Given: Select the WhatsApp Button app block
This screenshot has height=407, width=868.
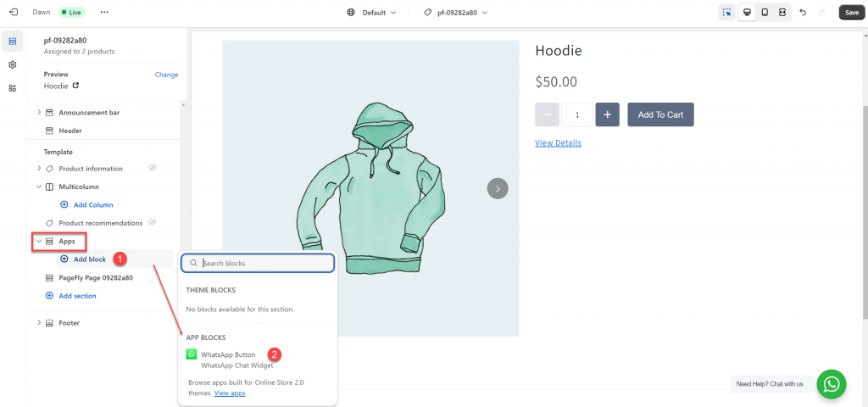Looking at the screenshot, I should pyautogui.click(x=227, y=354).
